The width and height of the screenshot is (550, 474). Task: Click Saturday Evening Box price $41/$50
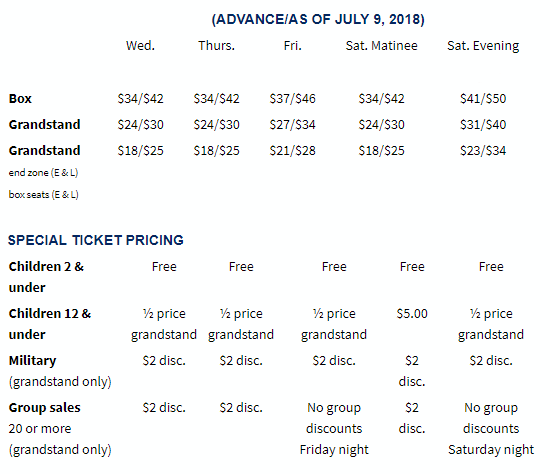[483, 99]
